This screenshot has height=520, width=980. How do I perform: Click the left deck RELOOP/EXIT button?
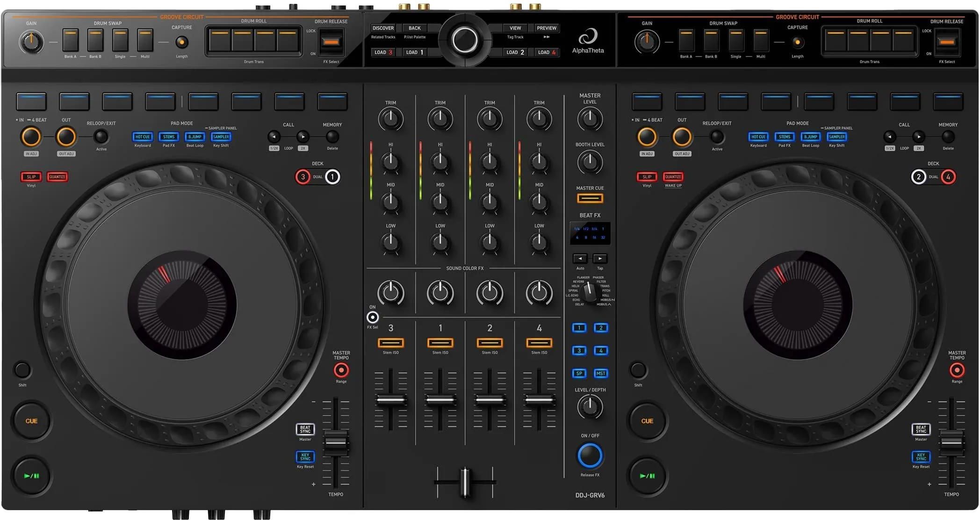click(101, 137)
